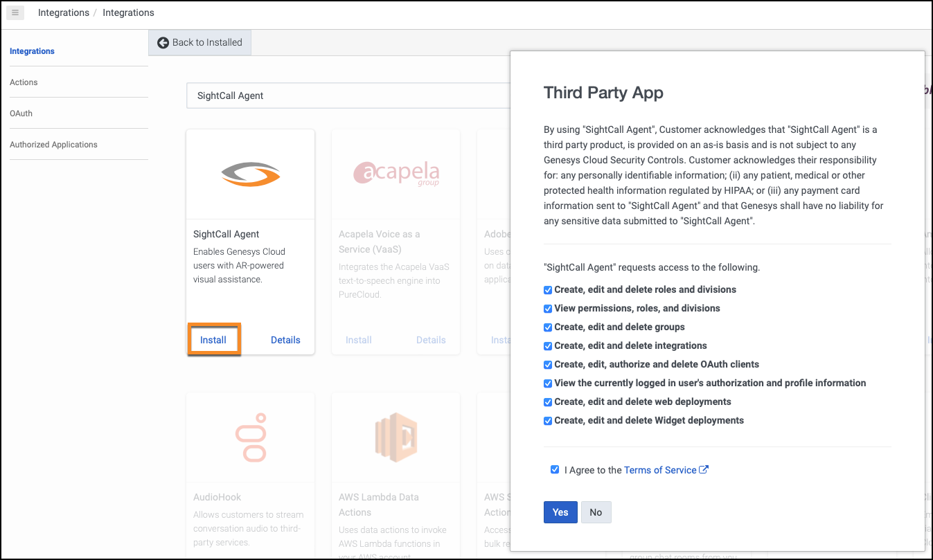Screen dimensions: 933x560
Task: Click the AudioHook card title
Action: pyautogui.click(x=217, y=497)
